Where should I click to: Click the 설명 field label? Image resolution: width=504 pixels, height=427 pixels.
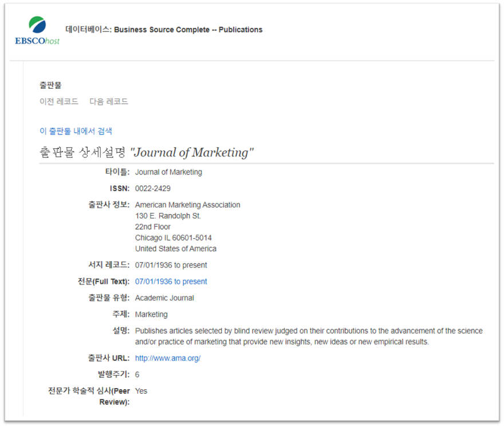tap(121, 330)
